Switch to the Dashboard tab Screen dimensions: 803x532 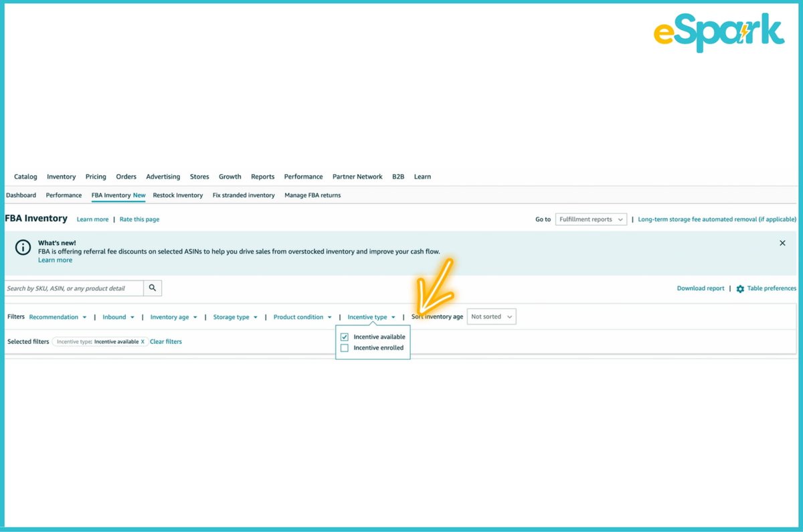click(x=21, y=195)
